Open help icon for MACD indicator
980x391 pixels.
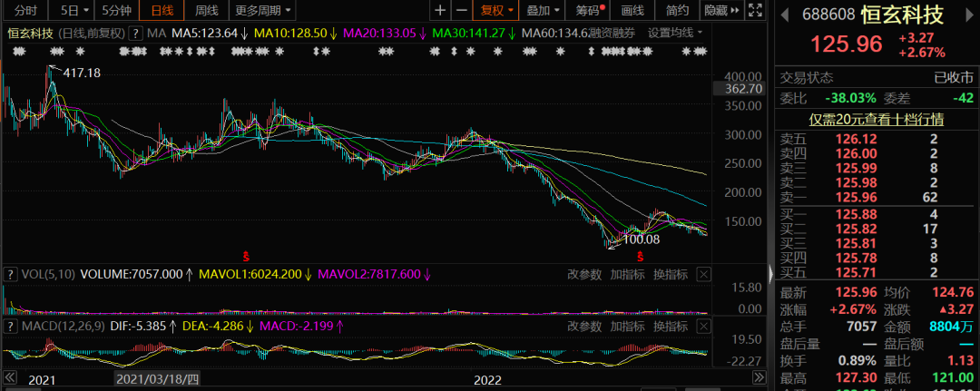10,326
